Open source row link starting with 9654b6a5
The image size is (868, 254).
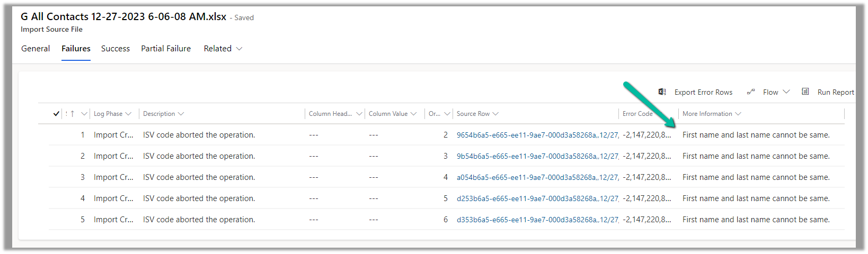tap(537, 135)
